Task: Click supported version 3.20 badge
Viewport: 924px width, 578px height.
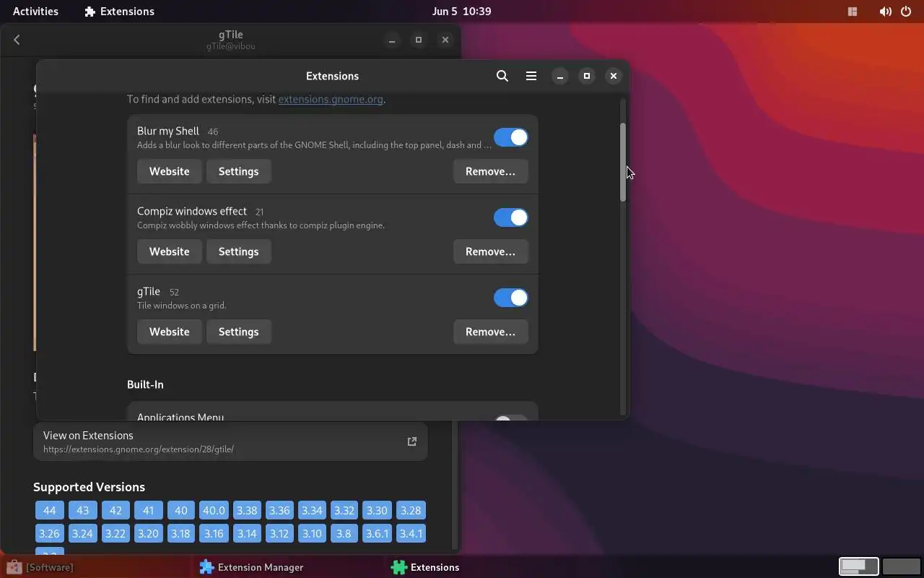Action: coord(148,533)
